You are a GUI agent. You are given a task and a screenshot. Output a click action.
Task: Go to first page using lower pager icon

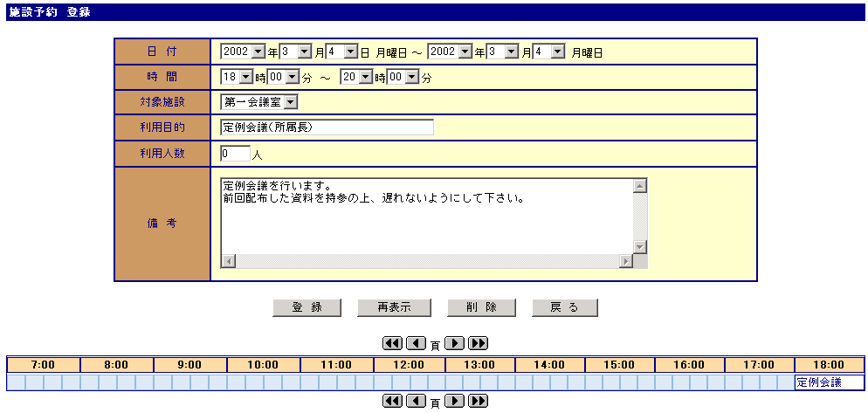pos(392,401)
